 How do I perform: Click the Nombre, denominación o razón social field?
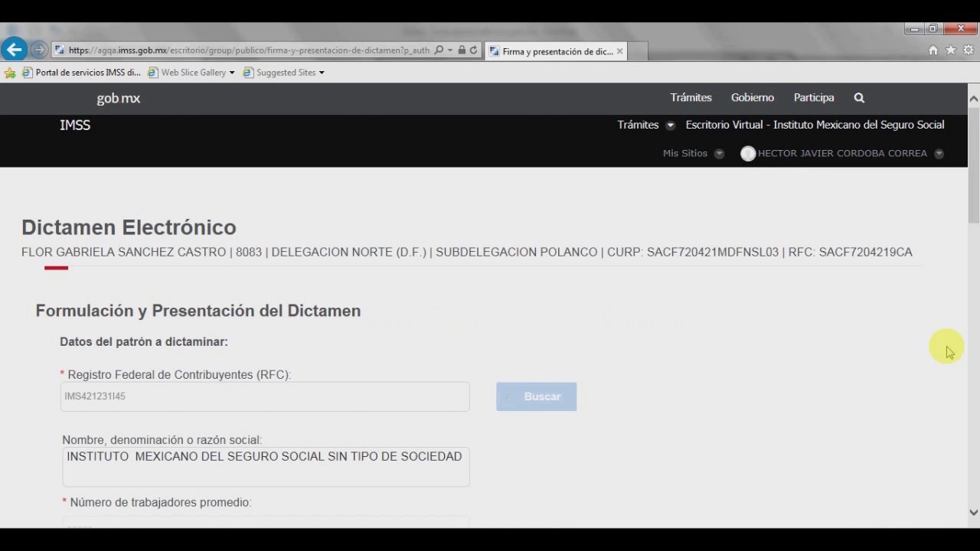click(266, 467)
